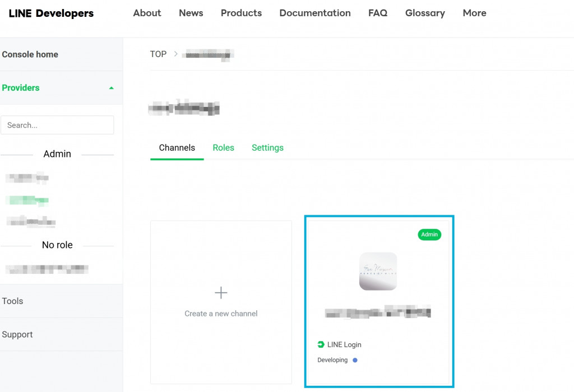574x392 pixels.
Task: Open Support in the sidebar
Action: pyautogui.click(x=17, y=334)
